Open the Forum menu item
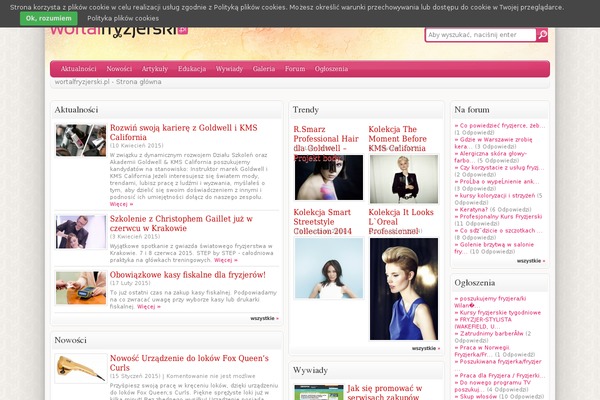Viewport: 600px width, 400px height. coord(295,69)
